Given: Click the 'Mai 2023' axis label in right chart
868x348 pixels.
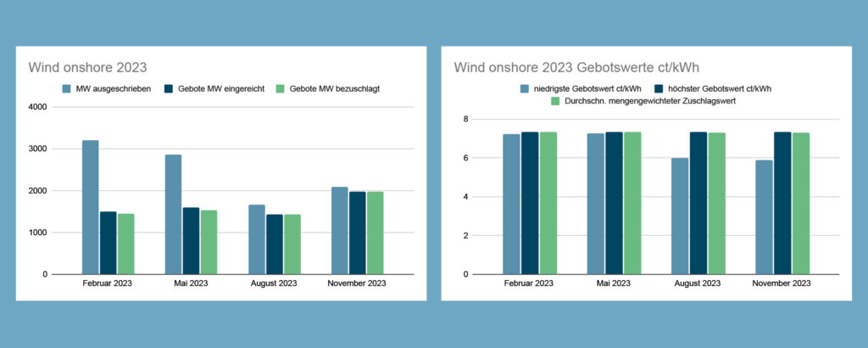Looking at the screenshot, I should click(614, 283).
